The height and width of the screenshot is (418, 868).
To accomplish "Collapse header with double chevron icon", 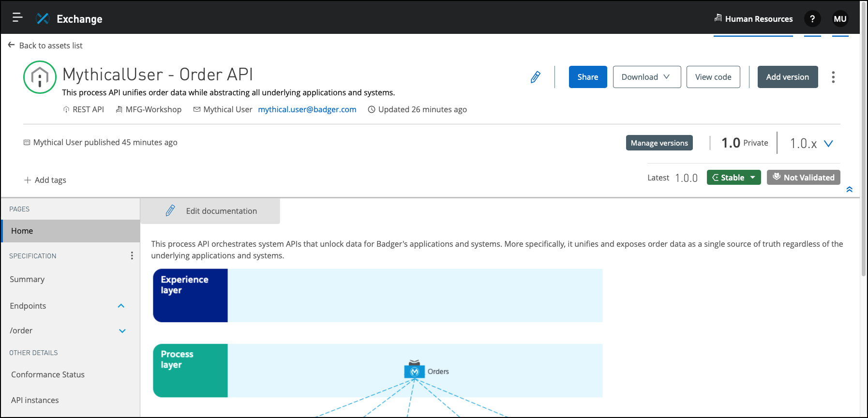I will click(x=849, y=190).
